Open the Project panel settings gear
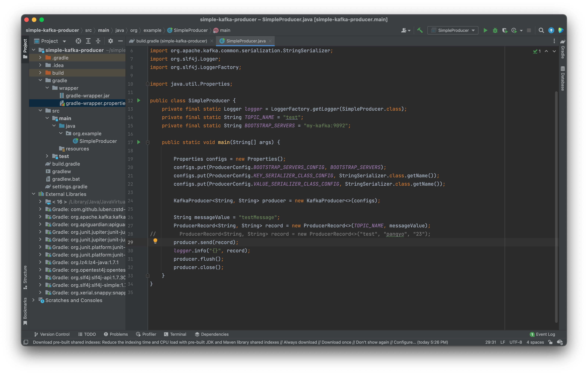Screen dimensions: 588x374 (111, 41)
